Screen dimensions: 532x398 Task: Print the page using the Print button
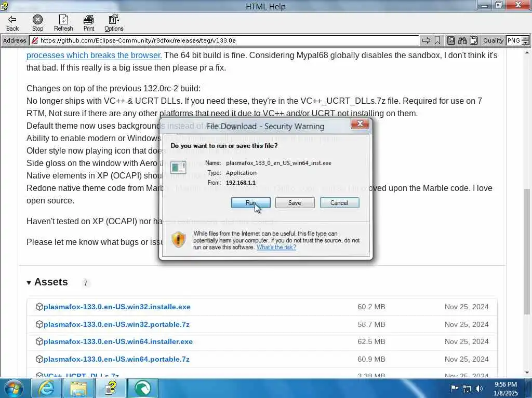point(89,23)
